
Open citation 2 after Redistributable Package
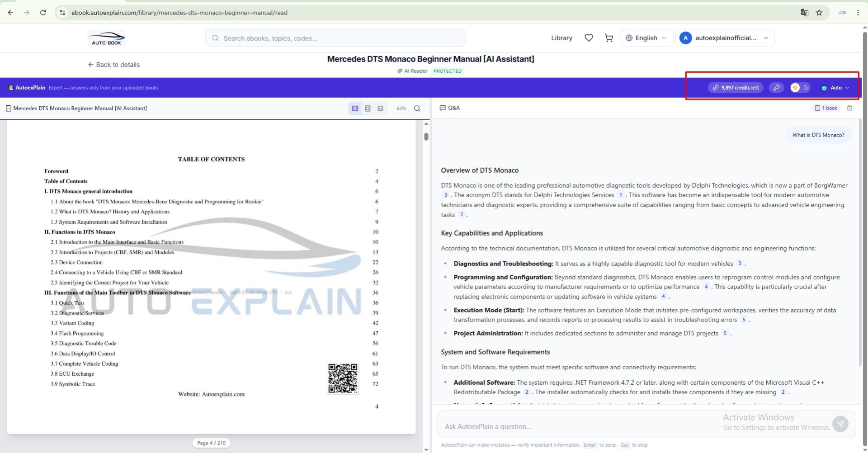[x=527, y=392]
